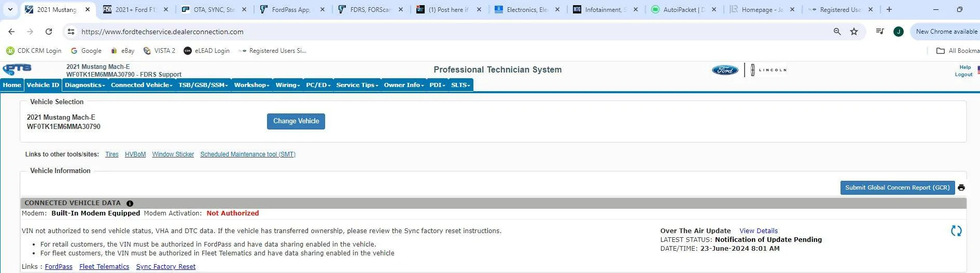Refresh Over The Air Update status icon

pyautogui.click(x=956, y=231)
